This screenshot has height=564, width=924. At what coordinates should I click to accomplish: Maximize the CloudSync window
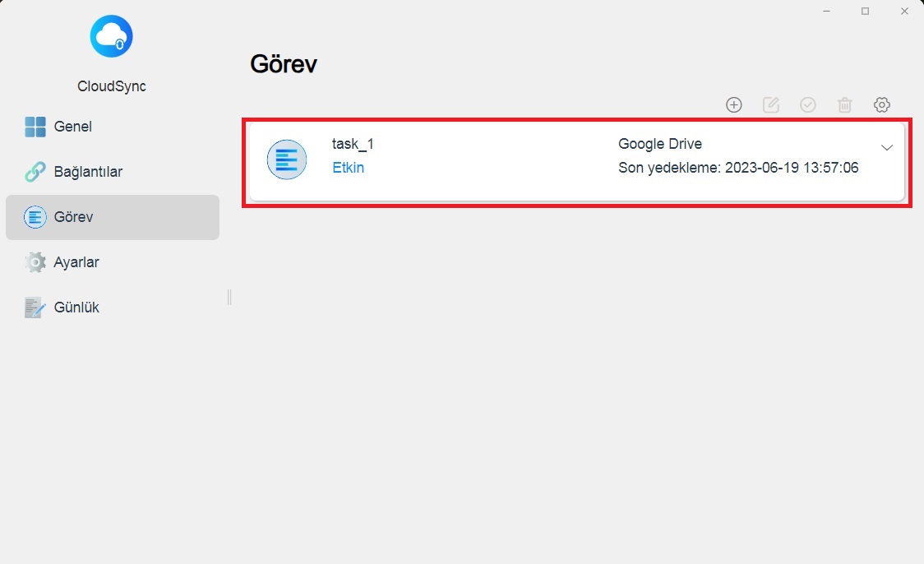coord(865,12)
